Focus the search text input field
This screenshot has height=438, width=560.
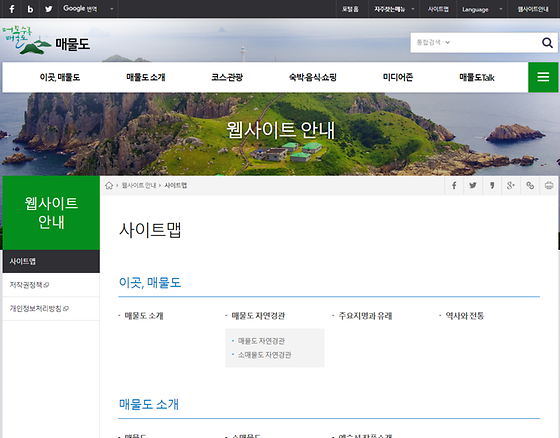click(495, 43)
